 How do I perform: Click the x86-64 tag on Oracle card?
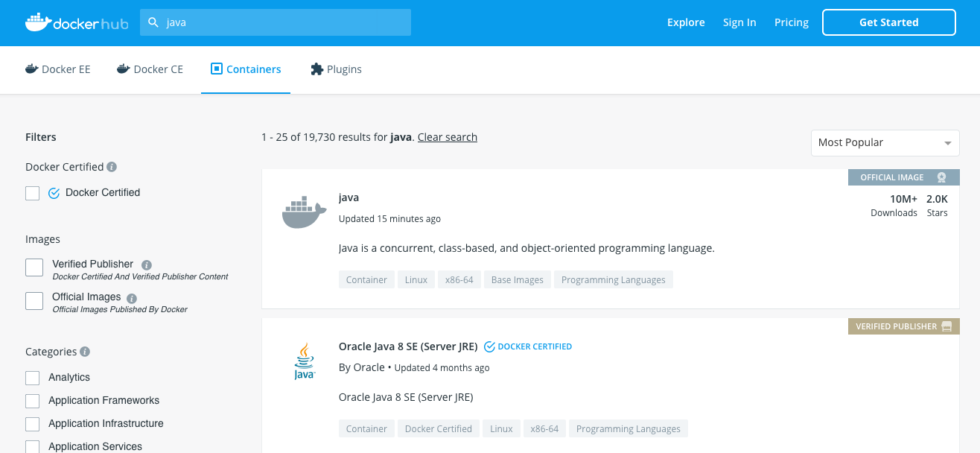544,429
